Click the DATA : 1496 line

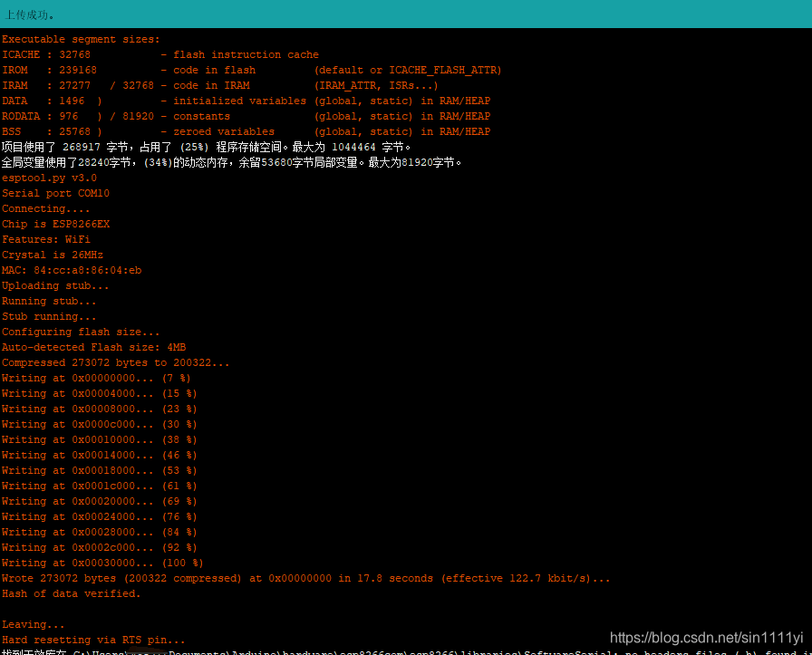246,101
